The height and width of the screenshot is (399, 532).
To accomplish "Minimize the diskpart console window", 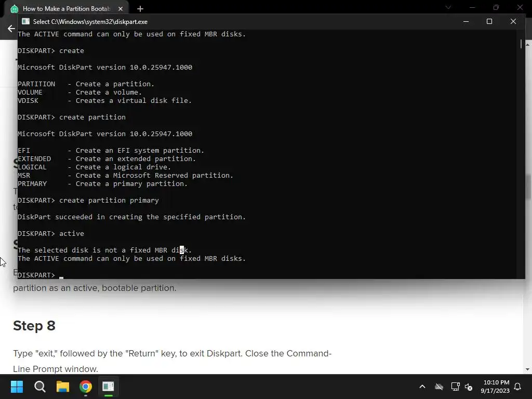I will 466,21.
